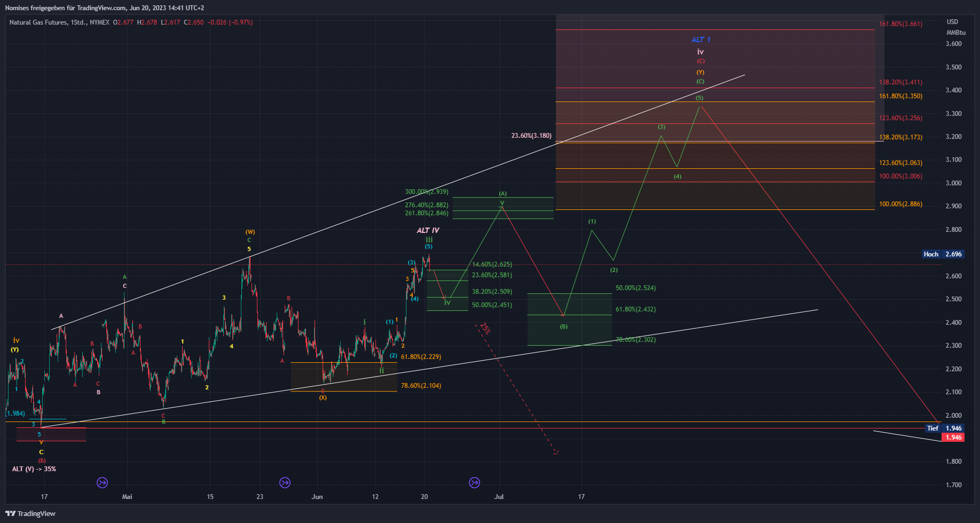Click the orange 61.80%(2.229) label

(421, 357)
